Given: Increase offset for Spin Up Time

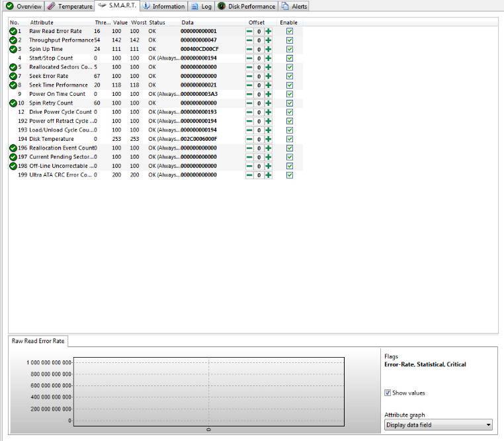Looking at the screenshot, I should pos(269,50).
